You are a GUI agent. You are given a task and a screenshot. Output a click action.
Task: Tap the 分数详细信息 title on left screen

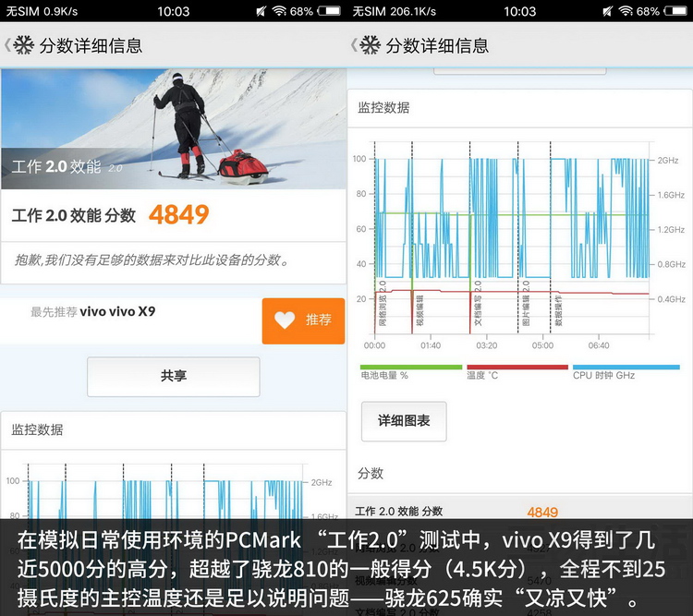(91, 45)
